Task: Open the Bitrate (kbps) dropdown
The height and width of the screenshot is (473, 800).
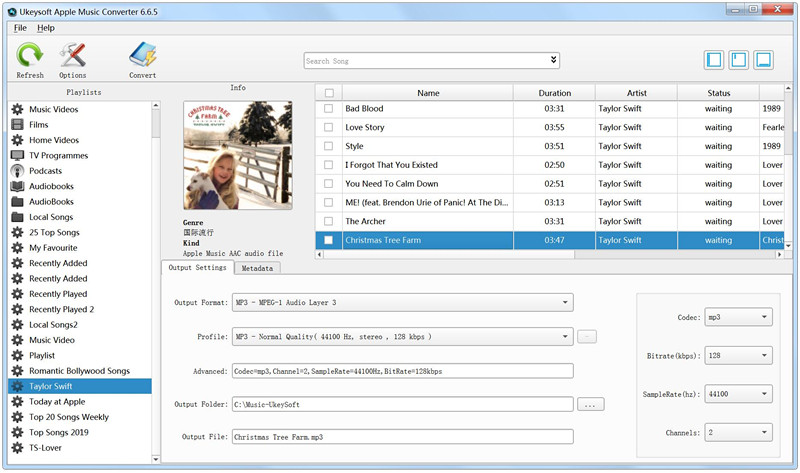Action: (x=738, y=356)
